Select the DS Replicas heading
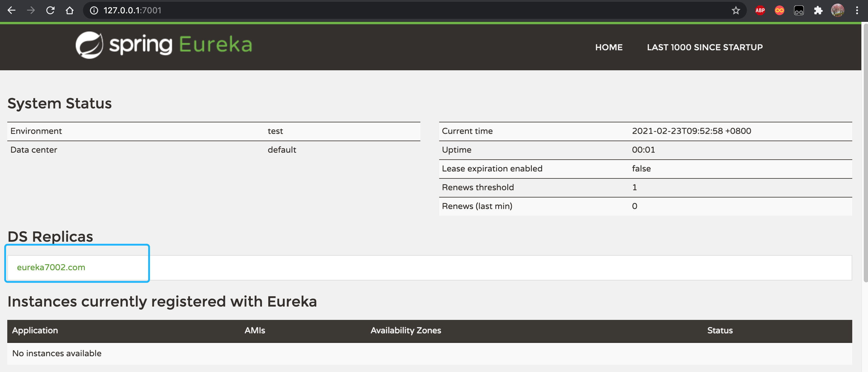Screen dimensions: 868x372 (x=50, y=237)
